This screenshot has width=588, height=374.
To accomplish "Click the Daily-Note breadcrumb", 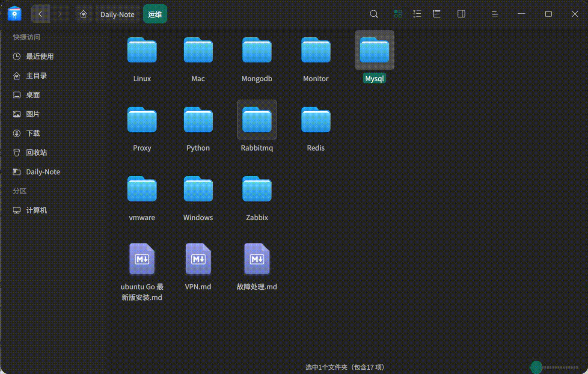I will [117, 14].
